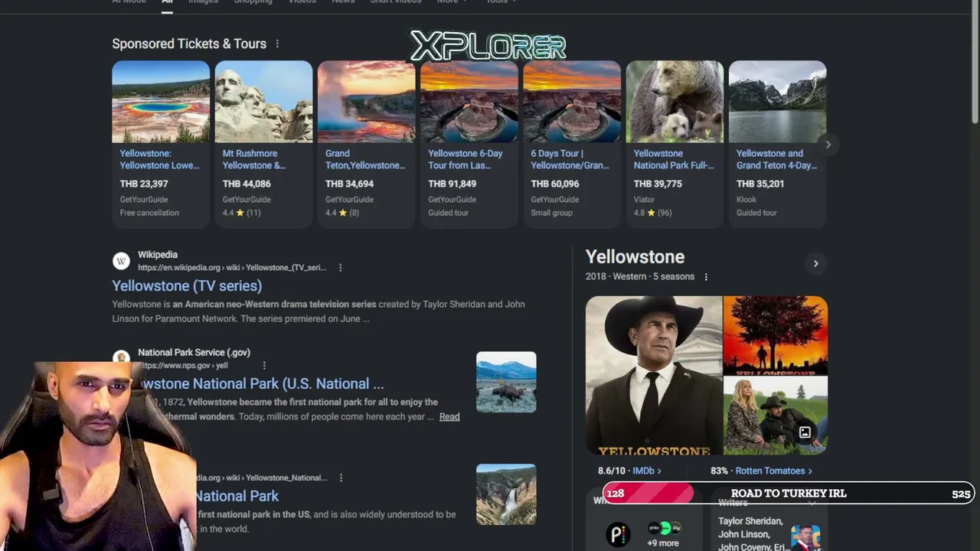Click the THB 91,849 price
This screenshot has height=551, width=980.
[452, 184]
